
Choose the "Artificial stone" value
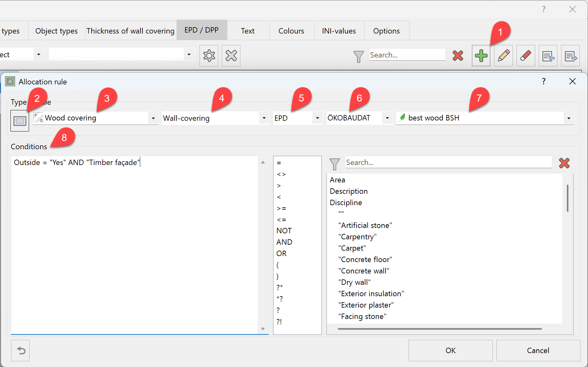[x=365, y=225]
